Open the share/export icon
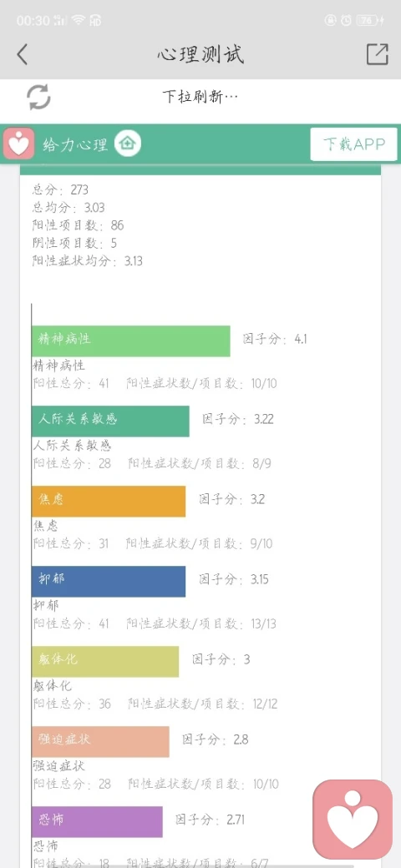 tap(377, 54)
